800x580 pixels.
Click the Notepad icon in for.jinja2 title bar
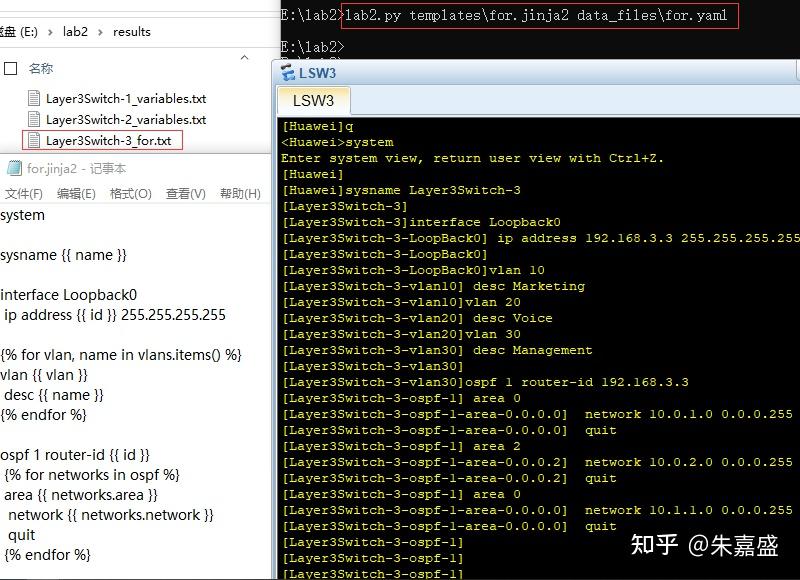pyautogui.click(x=14, y=168)
